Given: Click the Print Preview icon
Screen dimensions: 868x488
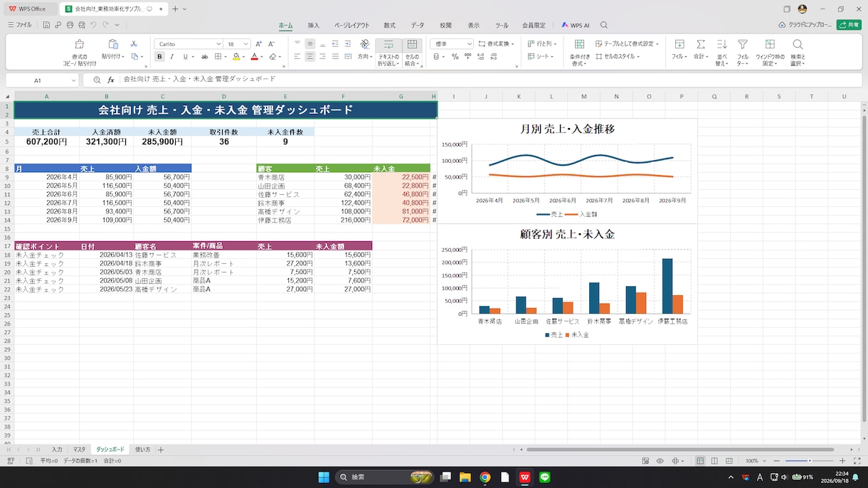Looking at the screenshot, I should click(x=82, y=25).
